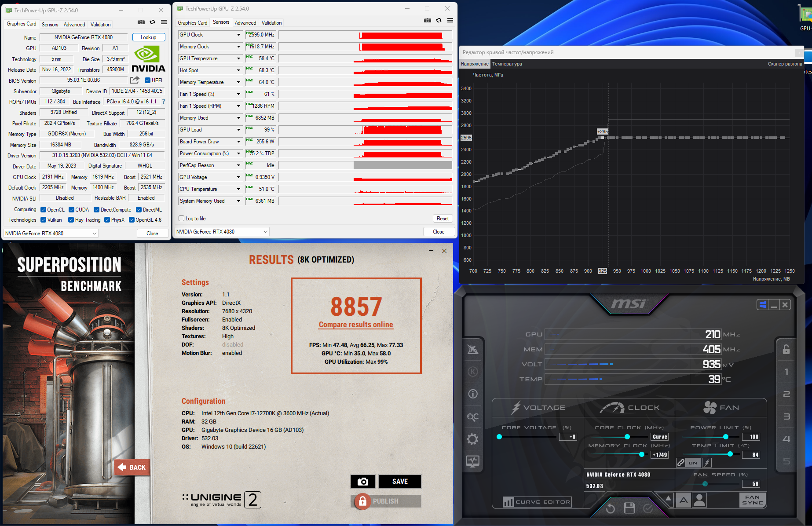Viewport: 812px width, 526px height.
Task: Adjust Memory Clock slider handle
Action: pyautogui.click(x=641, y=454)
